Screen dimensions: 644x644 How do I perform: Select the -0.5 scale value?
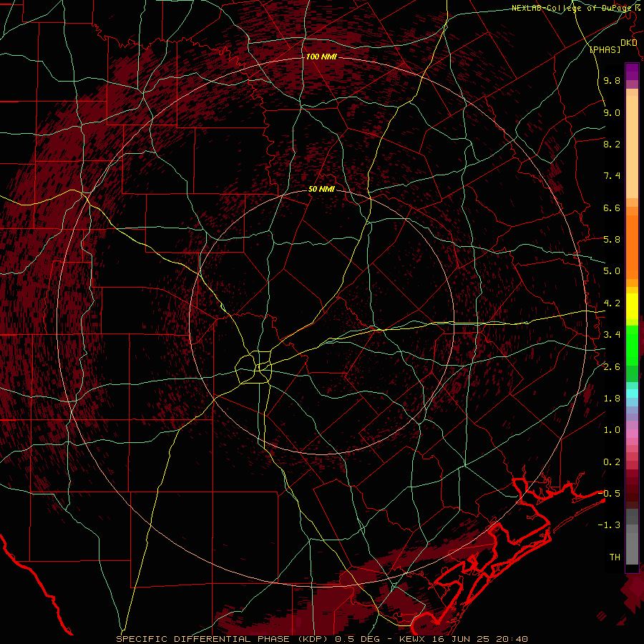pyautogui.click(x=609, y=493)
